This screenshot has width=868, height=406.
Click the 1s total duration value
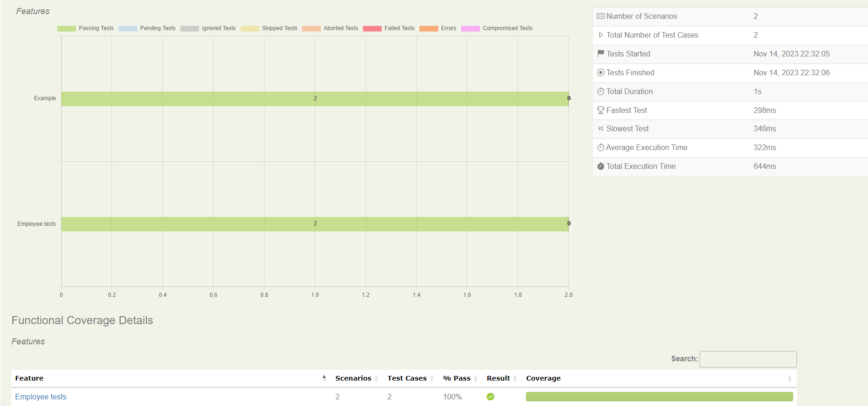pos(757,91)
